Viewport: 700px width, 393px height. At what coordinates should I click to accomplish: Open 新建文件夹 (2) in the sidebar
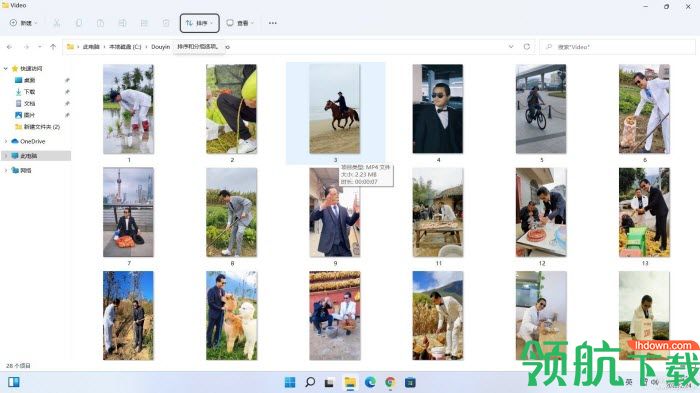(x=42, y=127)
